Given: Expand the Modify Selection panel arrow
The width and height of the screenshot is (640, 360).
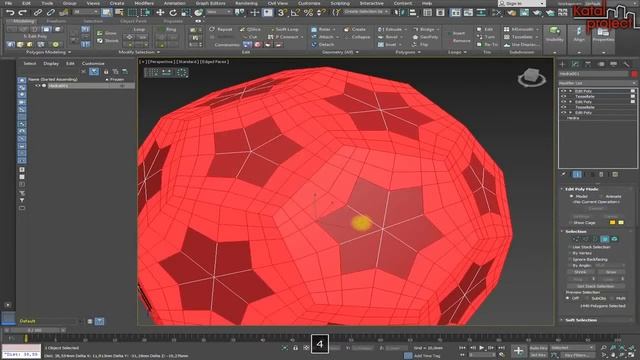Looking at the screenshot, I should [158, 52].
